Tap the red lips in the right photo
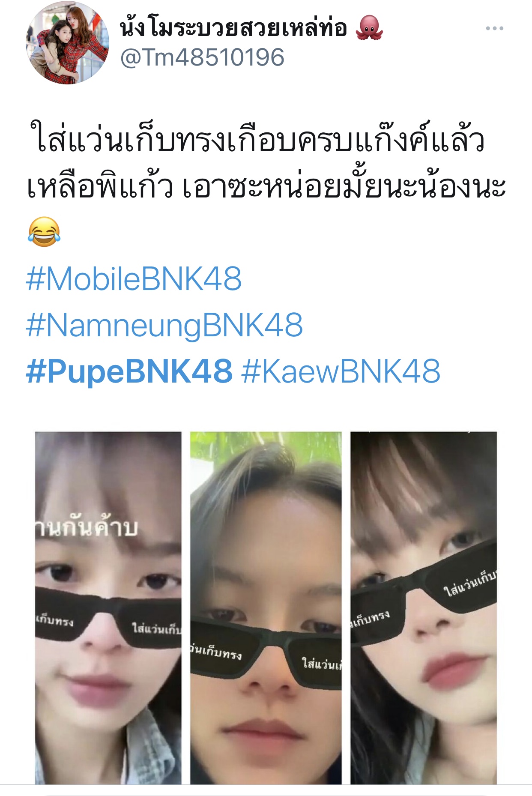Image resolution: width=532 pixels, height=796 pixels. 454,670
